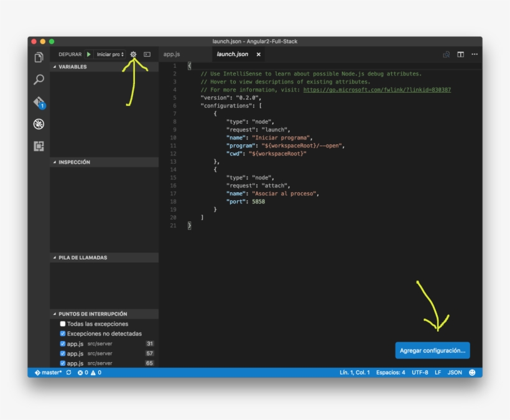510x420 pixels.
Task: Click the Agregar configuración button
Action: point(432,351)
